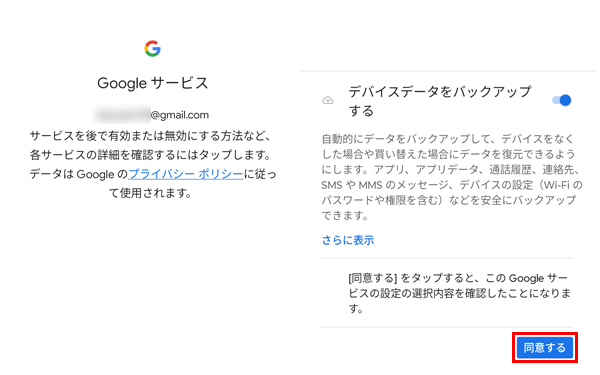
Task: Expand details with さらに表示
Action: (x=348, y=240)
